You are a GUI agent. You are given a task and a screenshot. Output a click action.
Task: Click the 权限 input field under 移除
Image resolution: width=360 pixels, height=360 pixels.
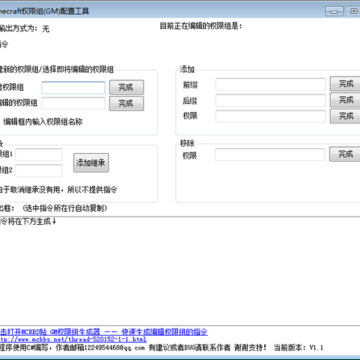pos(270,155)
